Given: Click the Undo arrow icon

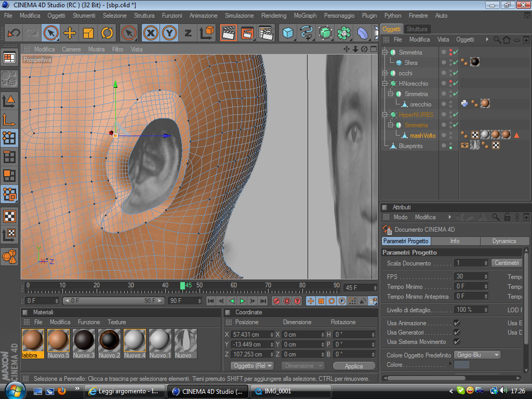Looking at the screenshot, I should 14,33.
